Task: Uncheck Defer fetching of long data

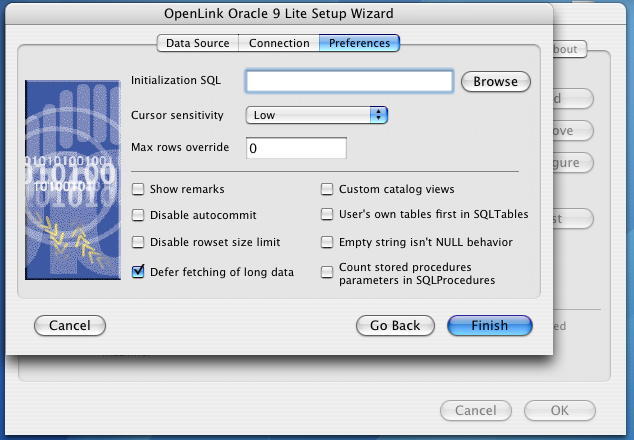Action: (138, 271)
